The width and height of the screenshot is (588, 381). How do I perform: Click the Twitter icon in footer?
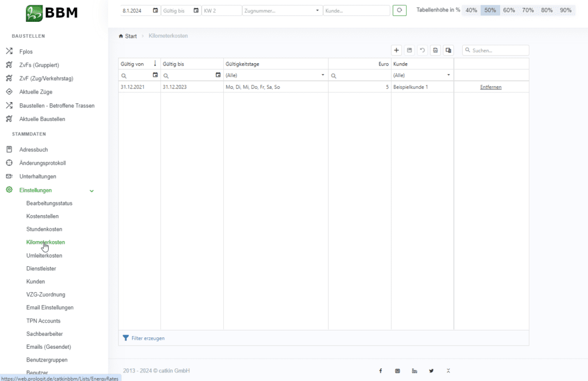(431, 371)
